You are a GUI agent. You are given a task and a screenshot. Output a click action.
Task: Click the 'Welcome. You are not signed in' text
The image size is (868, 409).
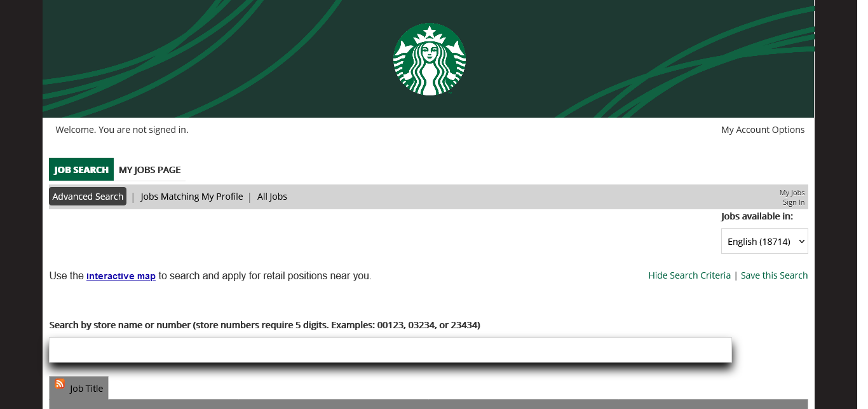pyautogui.click(x=122, y=130)
